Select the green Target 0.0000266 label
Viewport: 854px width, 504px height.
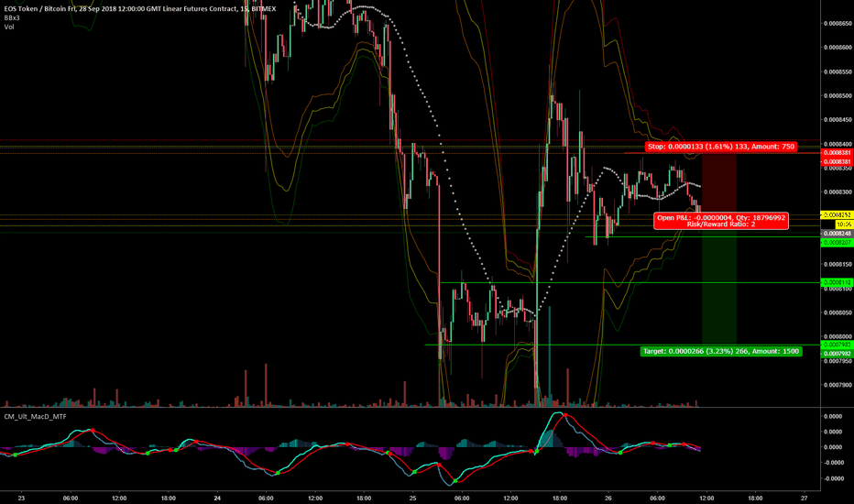coord(721,352)
